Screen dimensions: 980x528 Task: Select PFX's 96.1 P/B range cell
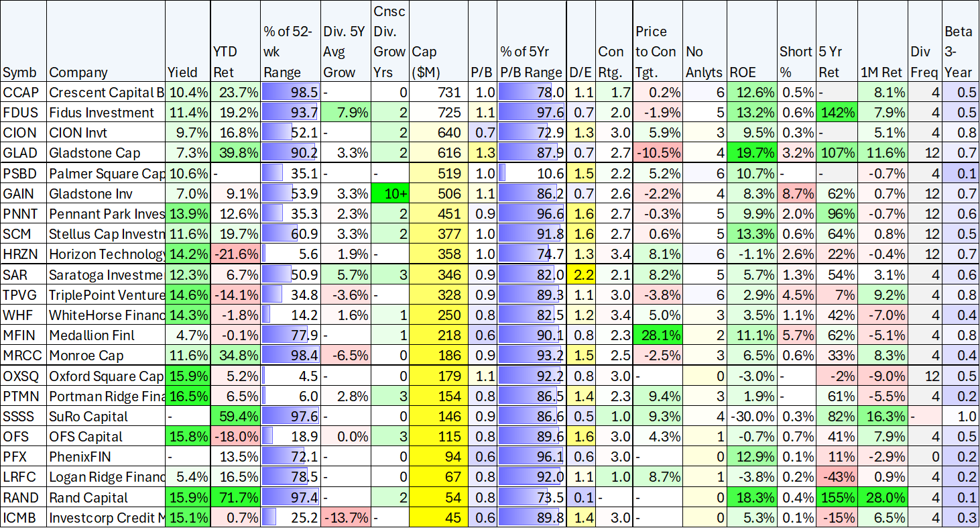point(532,456)
